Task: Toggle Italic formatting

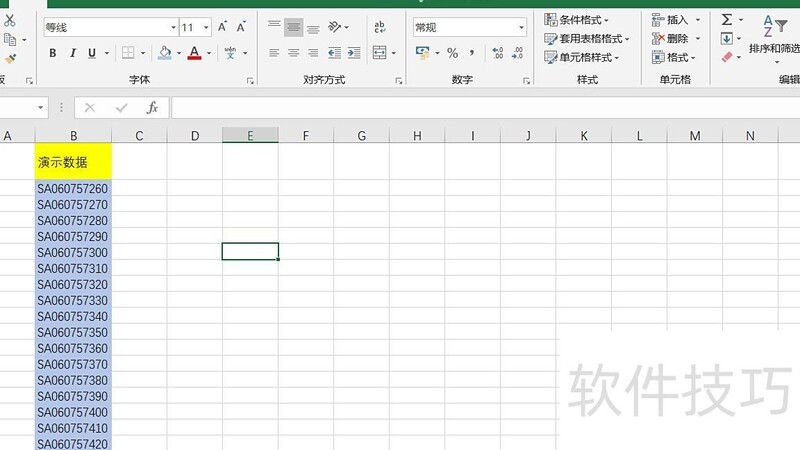Action: (72, 53)
